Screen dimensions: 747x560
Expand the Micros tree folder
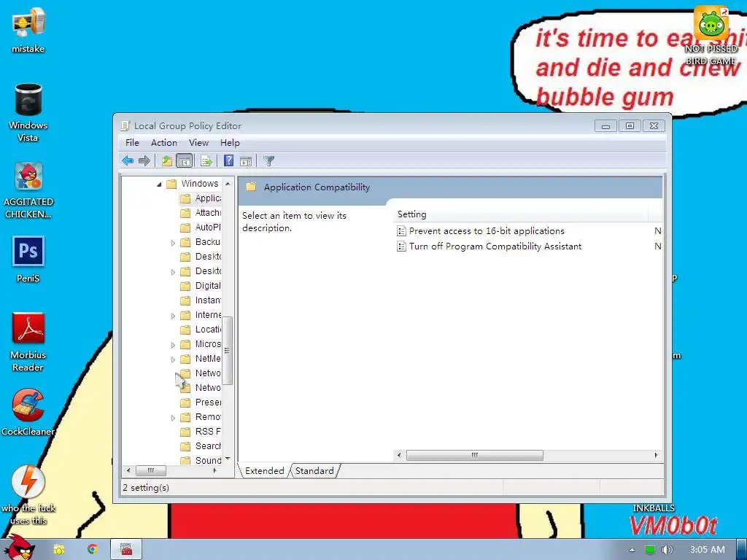point(174,345)
